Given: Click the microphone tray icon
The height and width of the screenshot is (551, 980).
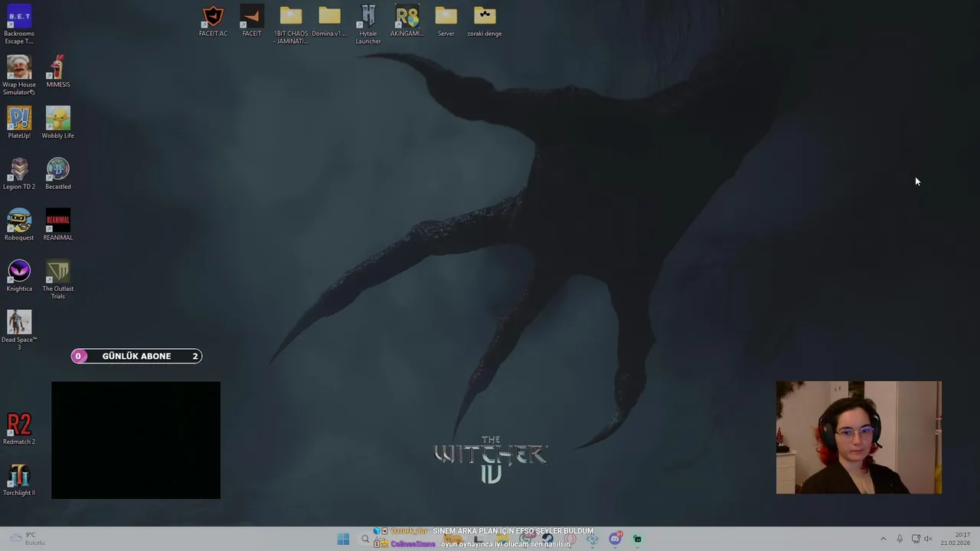Looking at the screenshot, I should [900, 539].
